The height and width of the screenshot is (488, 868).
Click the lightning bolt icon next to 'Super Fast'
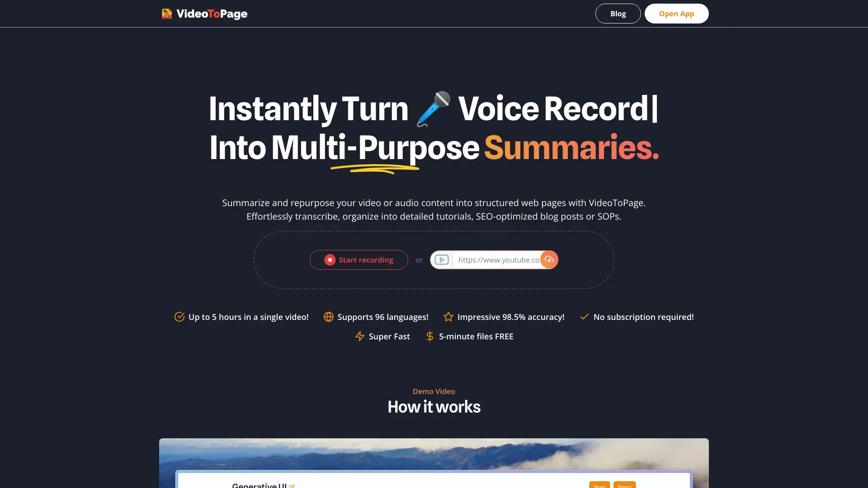(359, 336)
